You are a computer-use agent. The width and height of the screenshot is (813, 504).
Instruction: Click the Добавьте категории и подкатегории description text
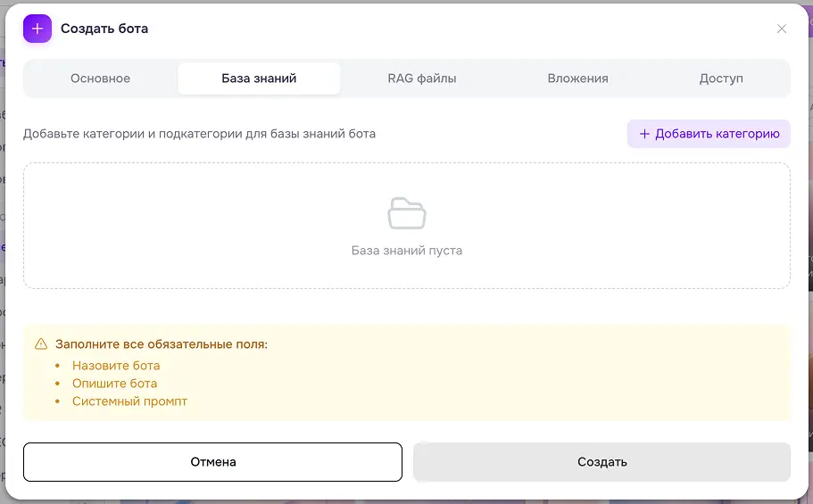[x=199, y=134]
